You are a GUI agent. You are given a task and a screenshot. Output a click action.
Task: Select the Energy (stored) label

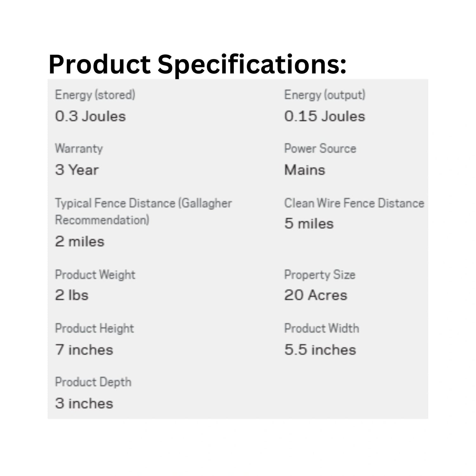point(95,95)
